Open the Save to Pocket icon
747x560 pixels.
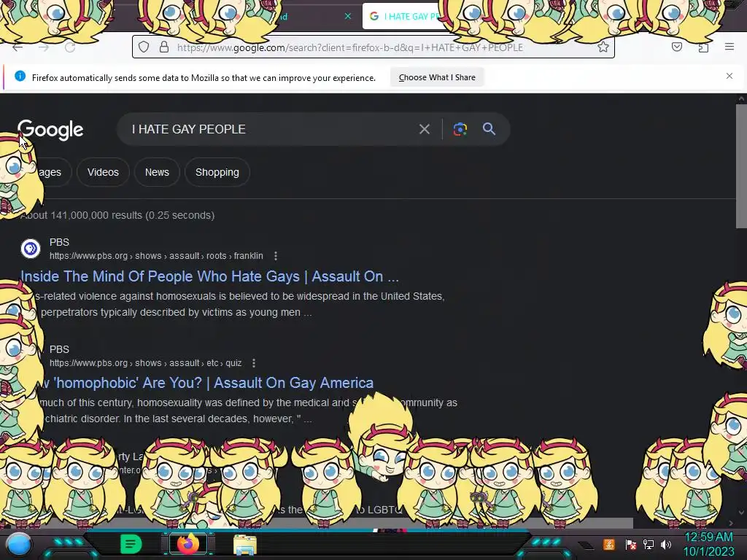(x=676, y=47)
